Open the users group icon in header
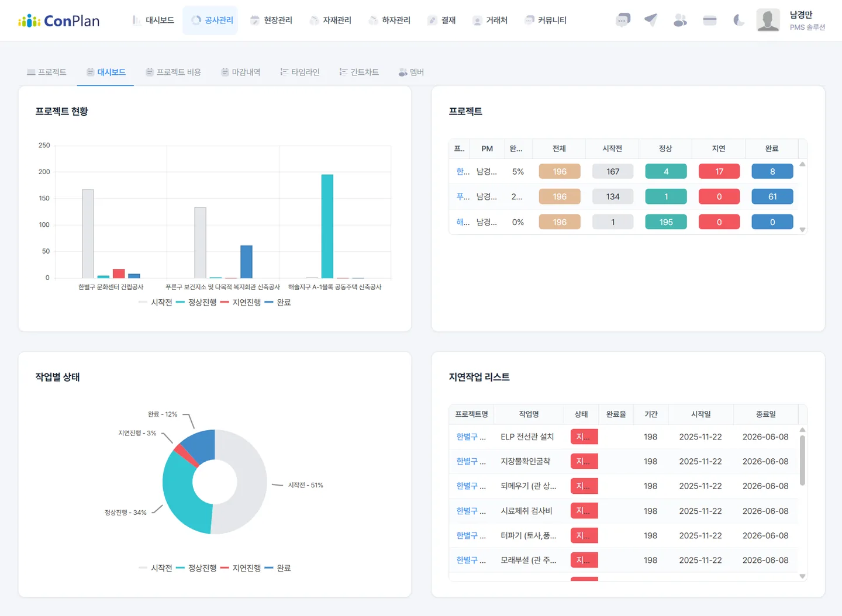 (680, 20)
